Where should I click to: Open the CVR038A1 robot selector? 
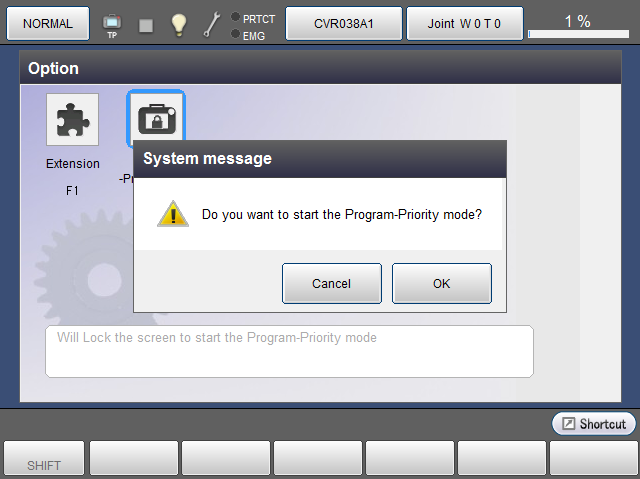(344, 23)
